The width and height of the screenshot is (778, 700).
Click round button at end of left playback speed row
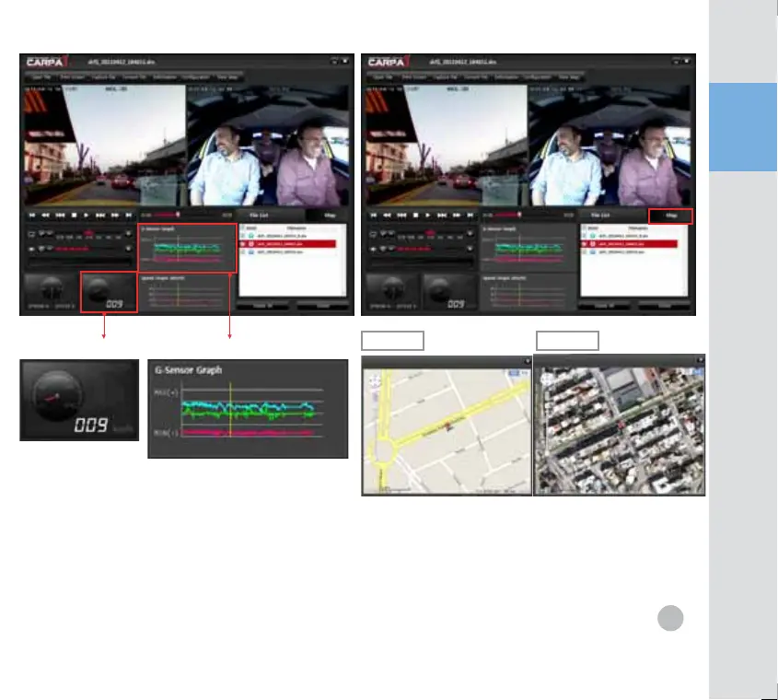pos(129,234)
